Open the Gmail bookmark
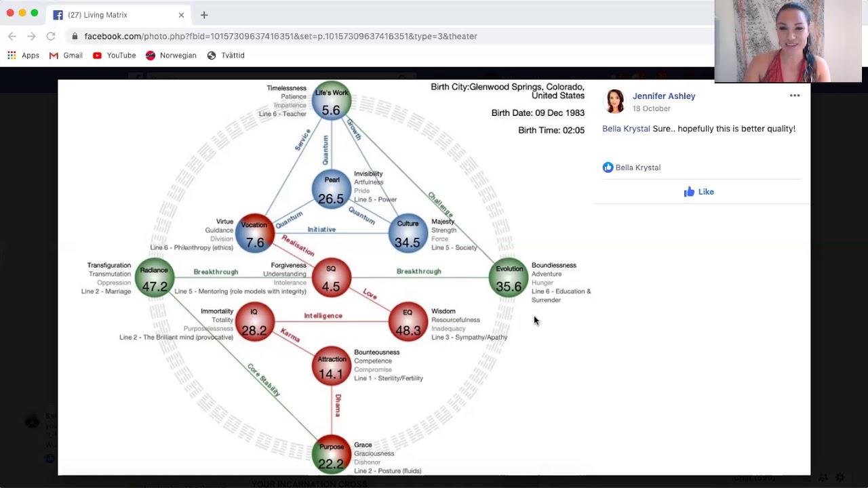This screenshot has height=488, width=868. click(x=66, y=56)
